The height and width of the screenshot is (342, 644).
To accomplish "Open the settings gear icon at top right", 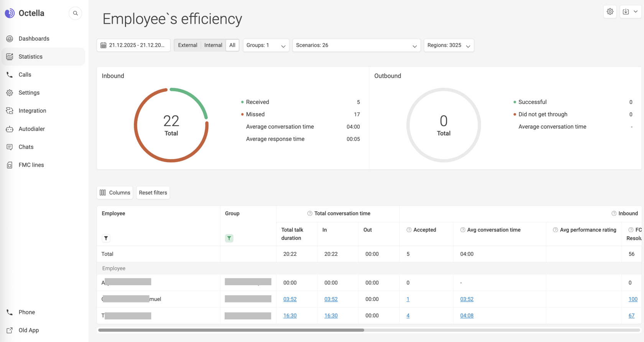I will click(610, 12).
